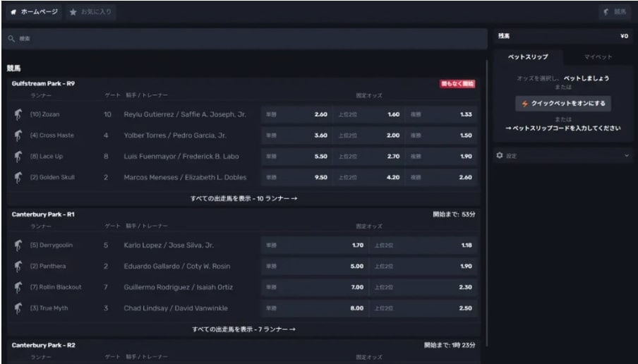Screen dimensions: 638x364
Task: Click inside the search input field
Action: pos(244,39)
